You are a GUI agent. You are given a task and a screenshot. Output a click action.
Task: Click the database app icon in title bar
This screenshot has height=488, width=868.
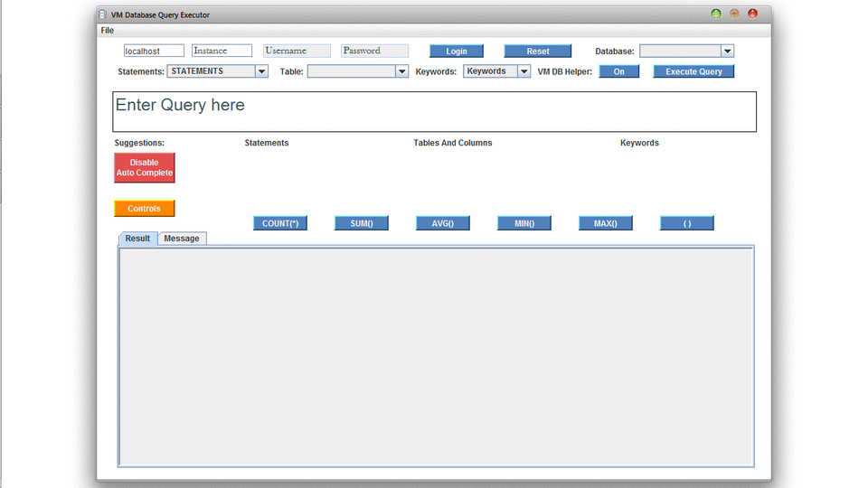click(102, 14)
